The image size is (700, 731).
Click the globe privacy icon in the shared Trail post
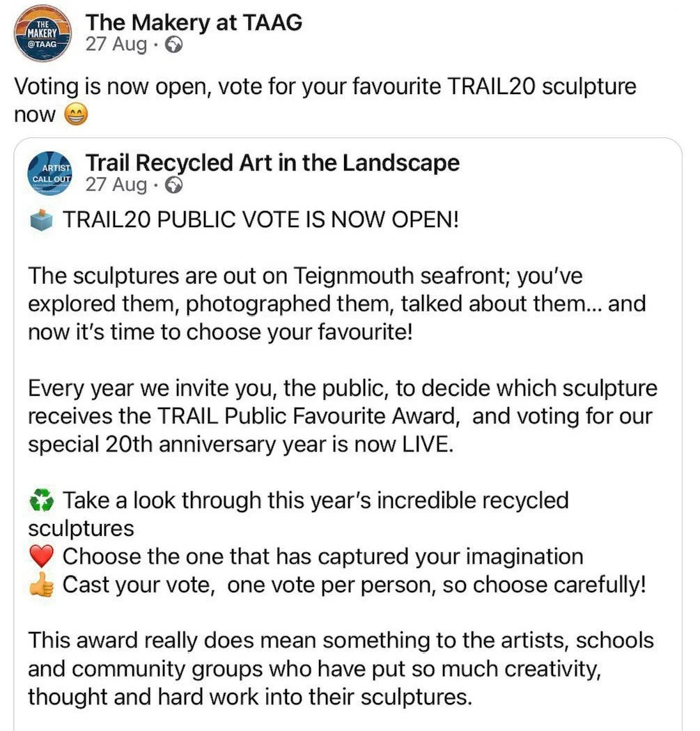[x=174, y=185]
